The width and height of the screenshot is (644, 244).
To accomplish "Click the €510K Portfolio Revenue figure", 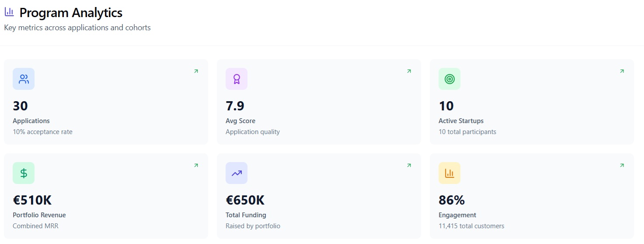I will point(32,200).
